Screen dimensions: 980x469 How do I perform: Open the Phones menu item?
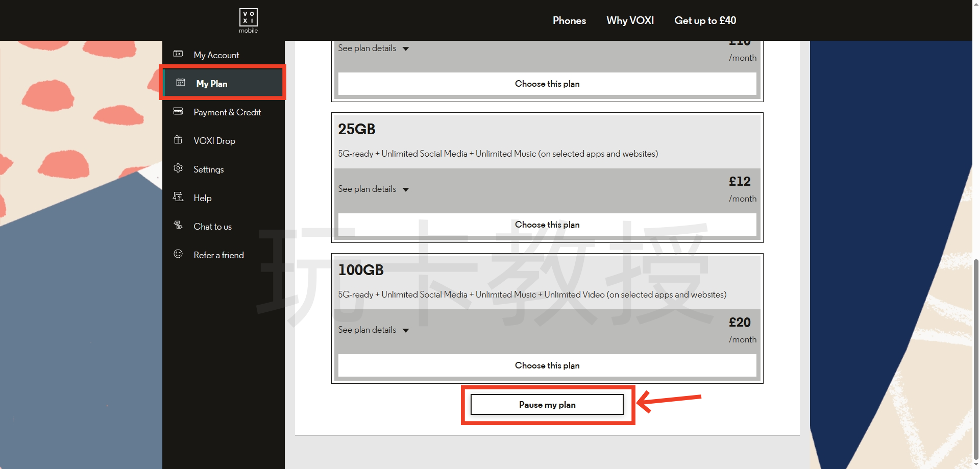point(569,20)
